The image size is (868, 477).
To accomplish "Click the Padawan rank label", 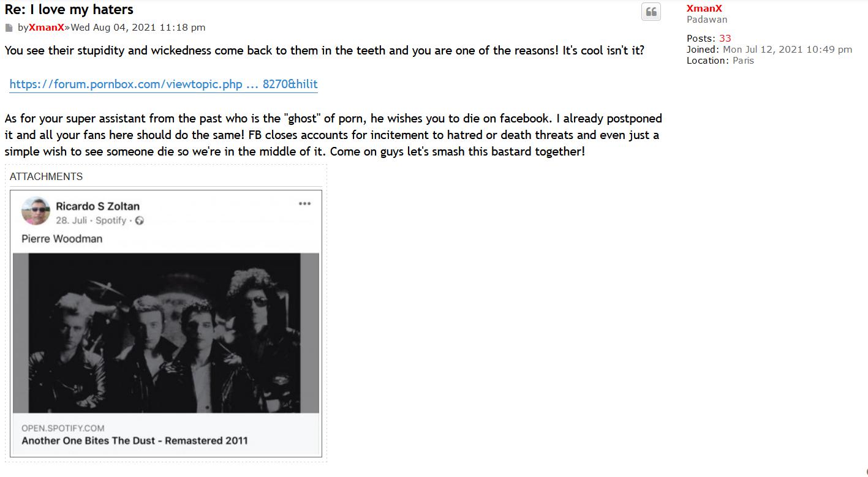I will pos(707,20).
